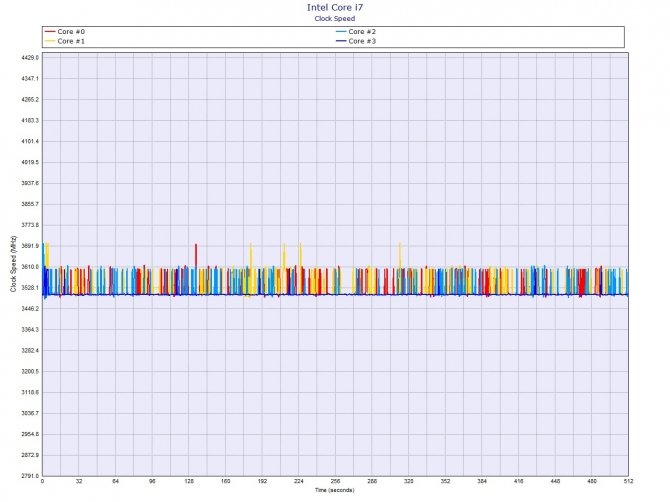Click the 4265.2 y-axis value
Screen dimensions: 670x502
30,100
